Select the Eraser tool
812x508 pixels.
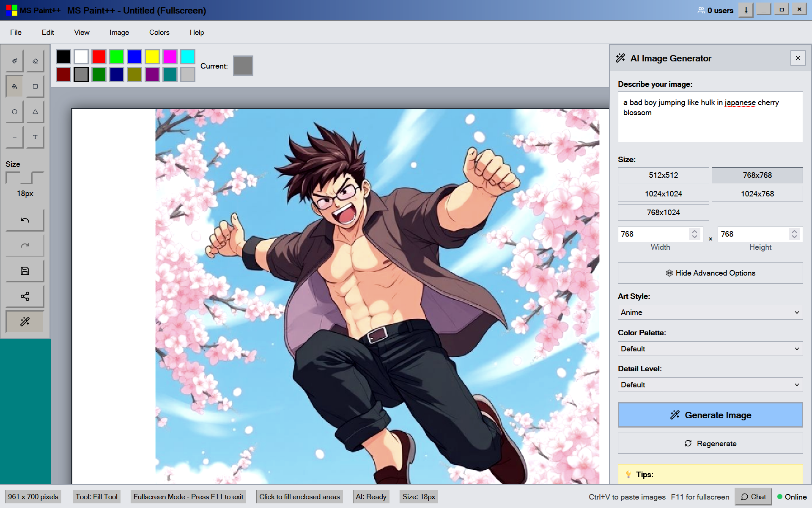pos(35,61)
